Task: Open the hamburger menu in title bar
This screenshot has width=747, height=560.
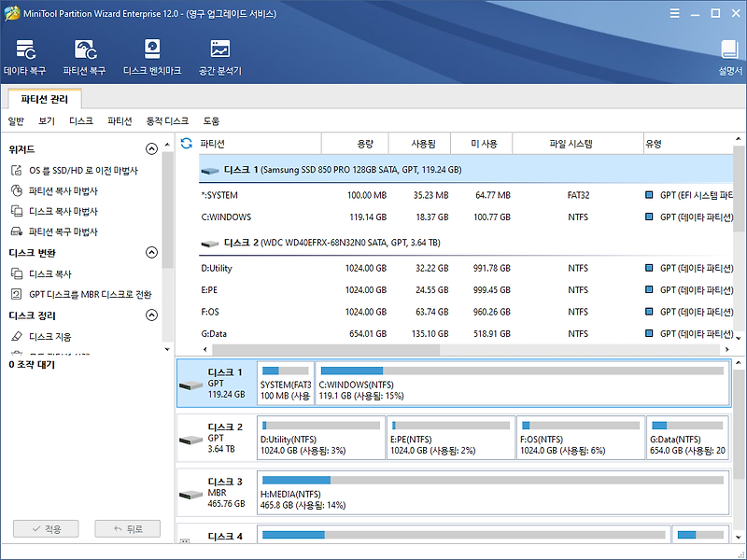Action: click(x=674, y=13)
